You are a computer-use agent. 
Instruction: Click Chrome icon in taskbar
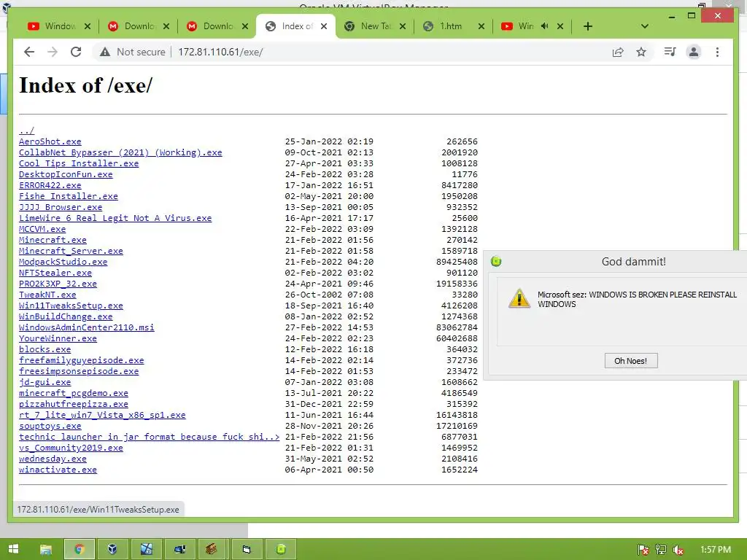click(x=79, y=550)
